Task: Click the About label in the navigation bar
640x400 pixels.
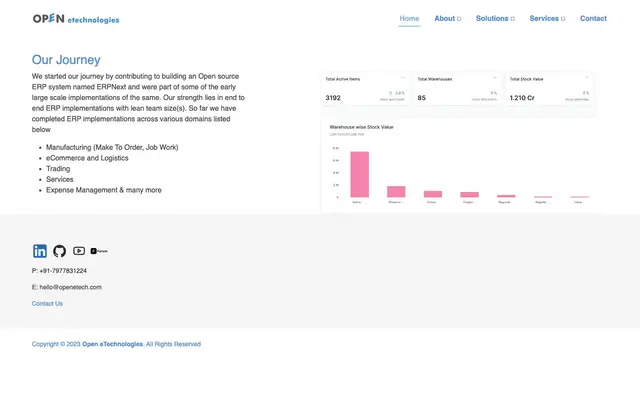Action: [x=444, y=18]
